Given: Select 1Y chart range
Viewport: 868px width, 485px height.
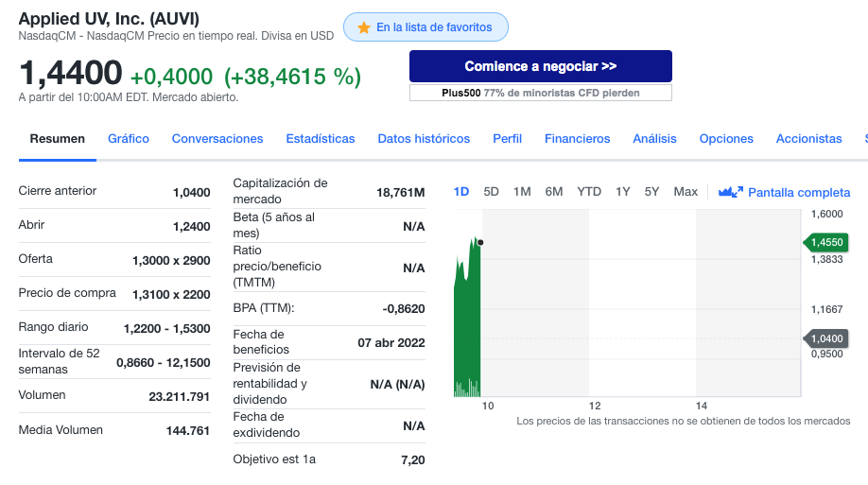Looking at the screenshot, I should (623, 192).
